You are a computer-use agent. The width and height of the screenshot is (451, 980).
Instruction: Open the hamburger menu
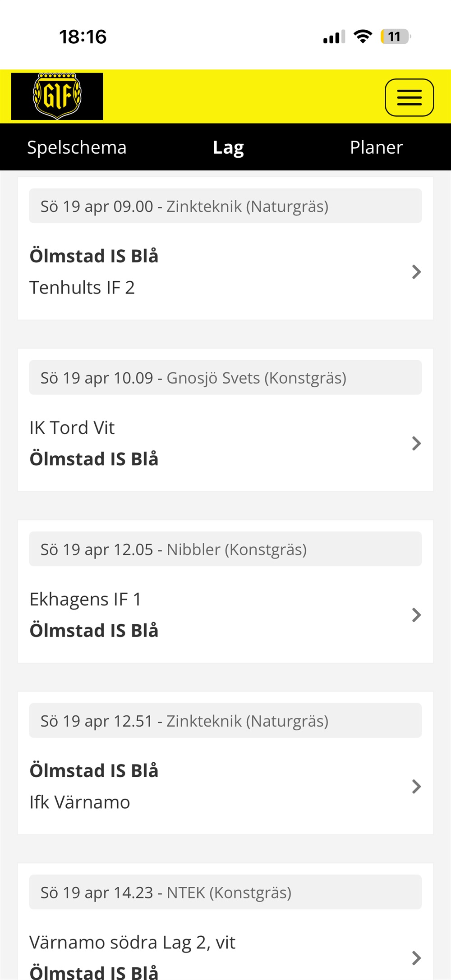point(409,97)
